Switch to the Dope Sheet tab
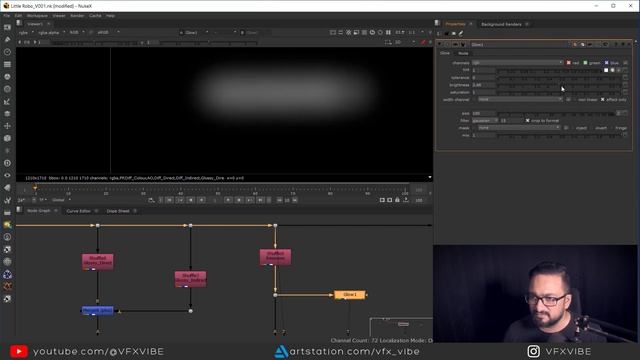Screen dimensions: 640x360 tap(118, 211)
